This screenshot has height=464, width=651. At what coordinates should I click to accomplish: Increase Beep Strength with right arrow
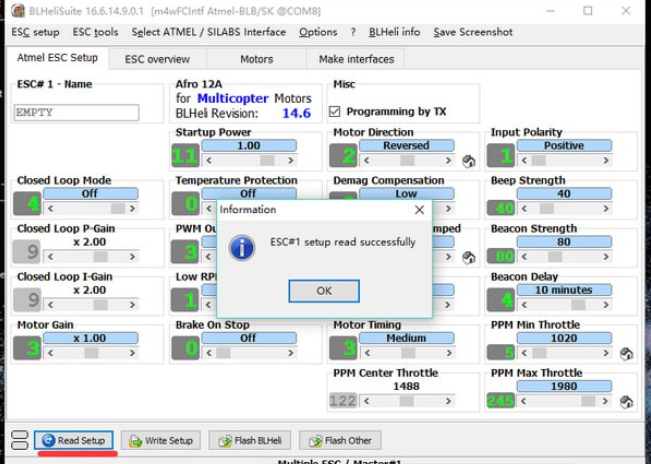(x=606, y=208)
